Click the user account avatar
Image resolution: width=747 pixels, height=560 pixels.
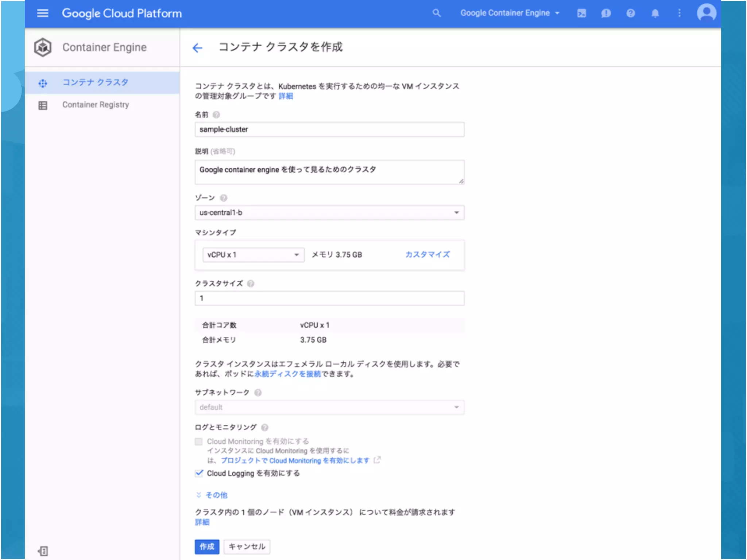pos(707,13)
